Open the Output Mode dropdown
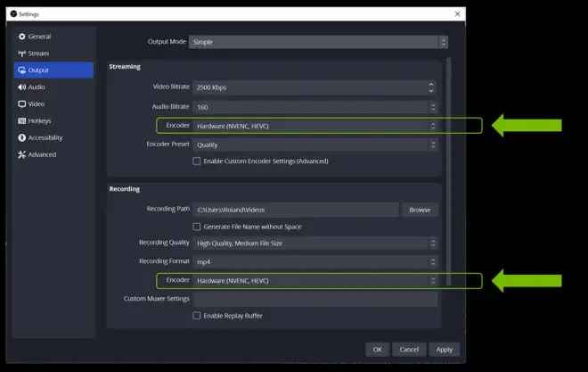This screenshot has width=588, height=372. (318, 42)
